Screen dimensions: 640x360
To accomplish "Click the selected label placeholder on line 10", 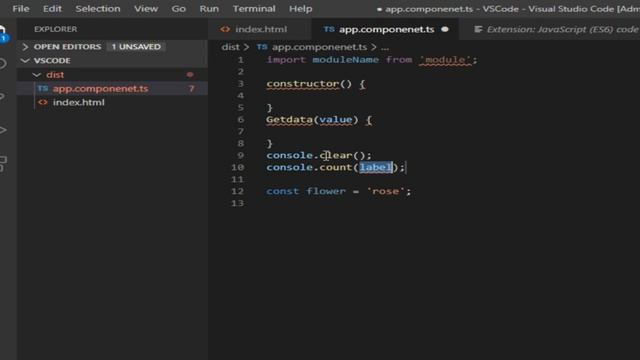I will click(x=376, y=167).
